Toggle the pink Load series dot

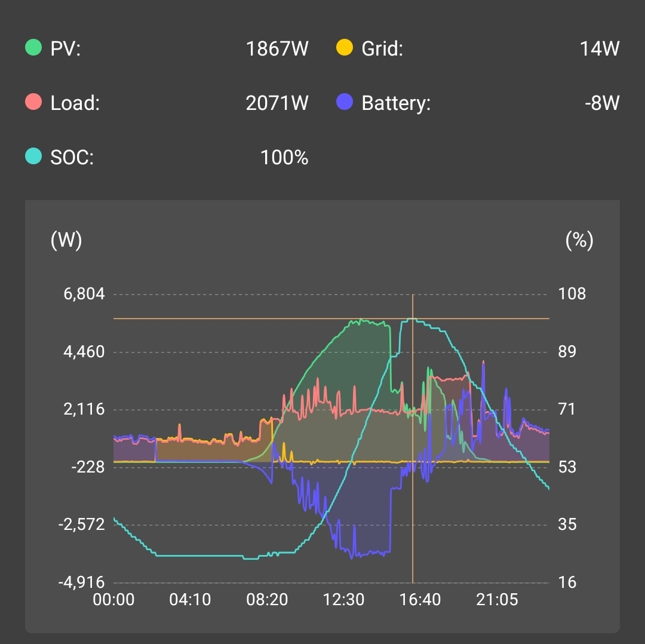coord(33,102)
